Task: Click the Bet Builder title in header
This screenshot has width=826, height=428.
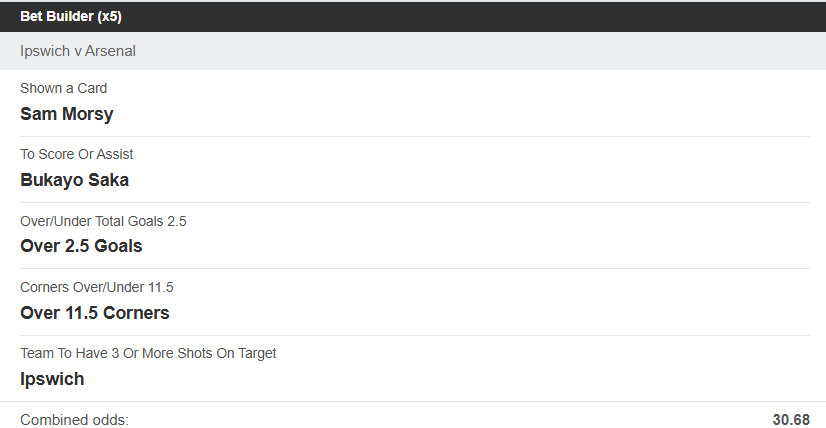Action: (57, 16)
